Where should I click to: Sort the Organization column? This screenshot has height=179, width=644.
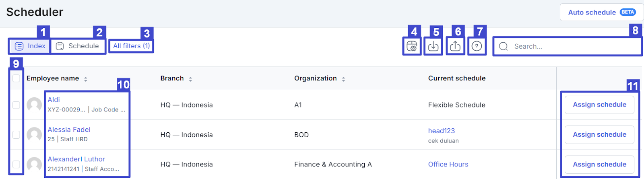pyautogui.click(x=343, y=79)
